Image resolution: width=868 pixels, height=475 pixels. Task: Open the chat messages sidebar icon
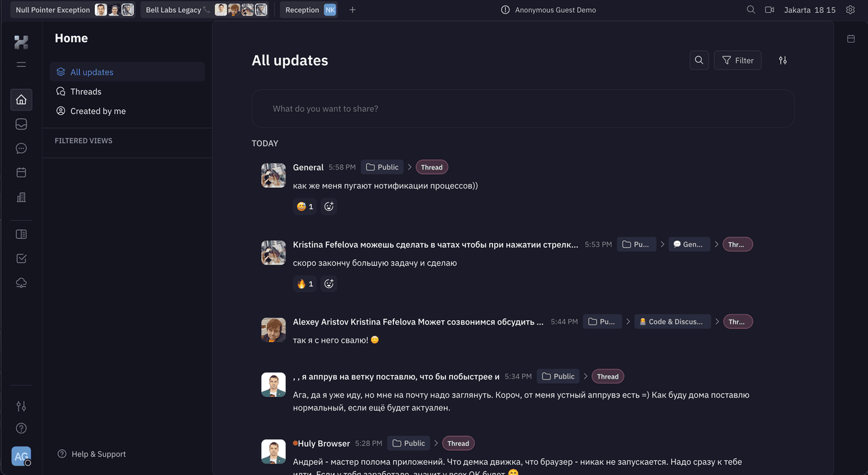(x=21, y=149)
